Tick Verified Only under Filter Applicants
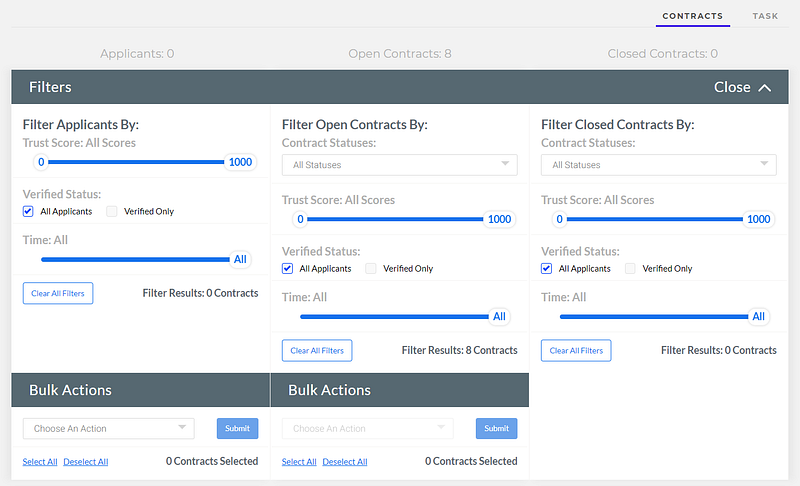 pos(112,211)
